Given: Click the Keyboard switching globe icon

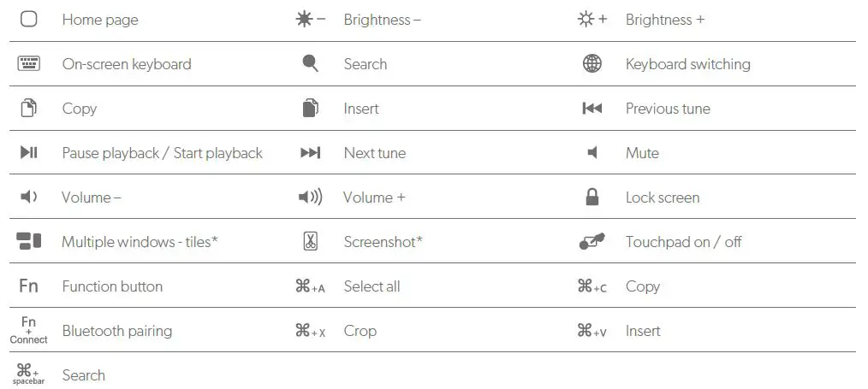Looking at the screenshot, I should click(592, 63).
